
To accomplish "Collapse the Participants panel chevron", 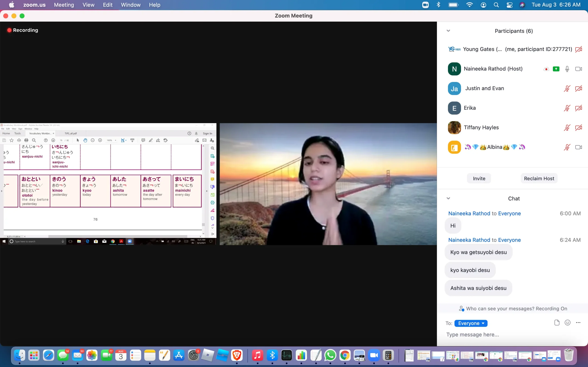I will pyautogui.click(x=448, y=31).
